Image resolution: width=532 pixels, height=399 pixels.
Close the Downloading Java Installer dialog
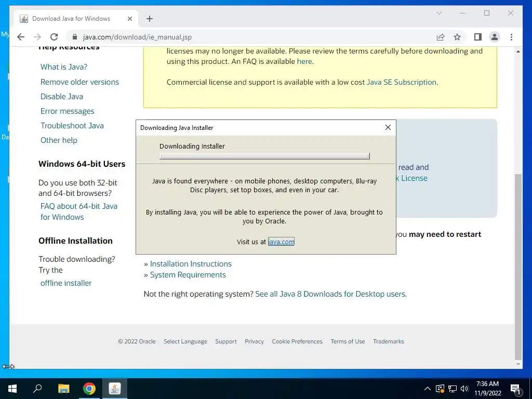click(388, 127)
